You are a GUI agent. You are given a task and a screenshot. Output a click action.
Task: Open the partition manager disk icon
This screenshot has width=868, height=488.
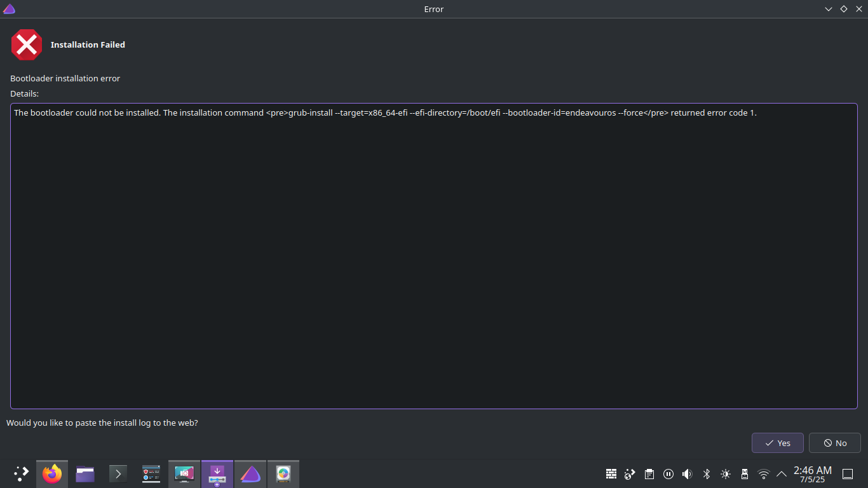click(283, 473)
